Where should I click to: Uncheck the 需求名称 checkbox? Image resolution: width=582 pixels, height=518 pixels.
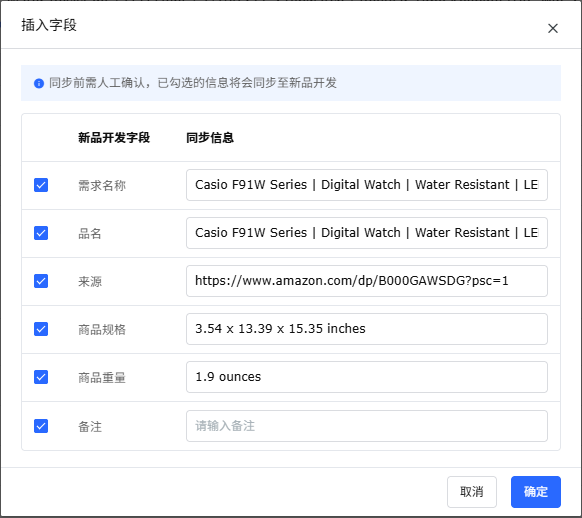point(41,185)
